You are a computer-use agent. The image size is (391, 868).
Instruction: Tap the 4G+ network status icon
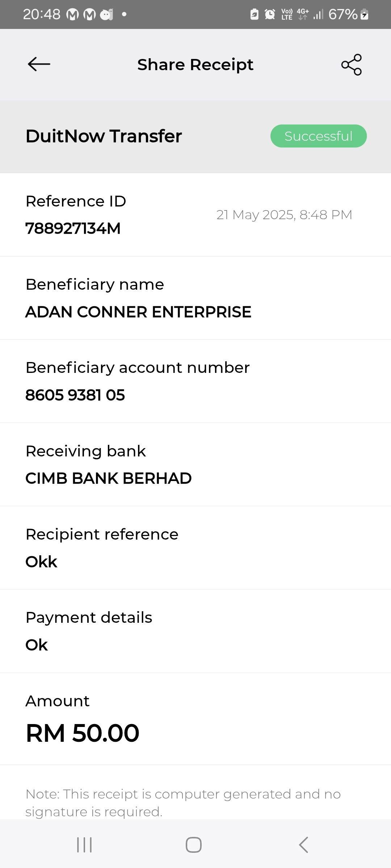click(303, 14)
